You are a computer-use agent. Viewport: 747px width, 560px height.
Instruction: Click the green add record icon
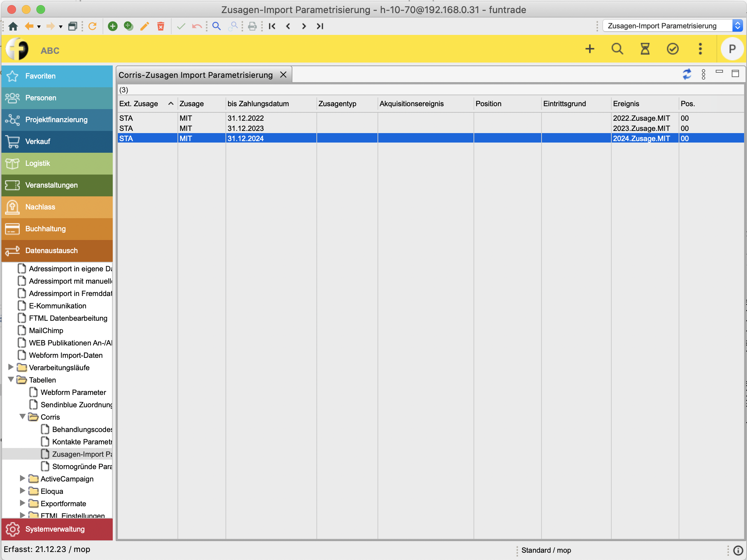[x=113, y=26]
